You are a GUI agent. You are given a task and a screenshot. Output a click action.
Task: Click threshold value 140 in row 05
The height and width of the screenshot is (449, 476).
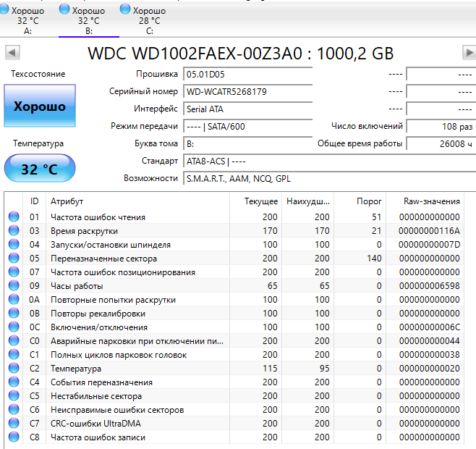tap(374, 259)
